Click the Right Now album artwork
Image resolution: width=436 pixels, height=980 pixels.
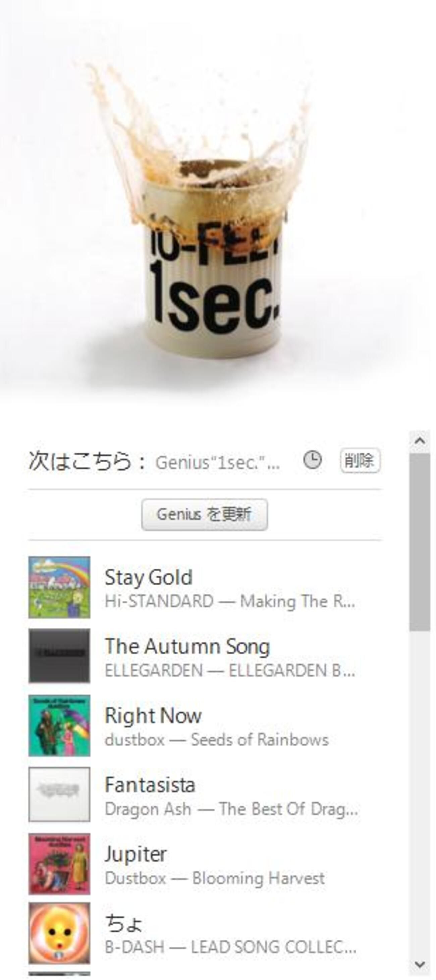[x=59, y=726]
